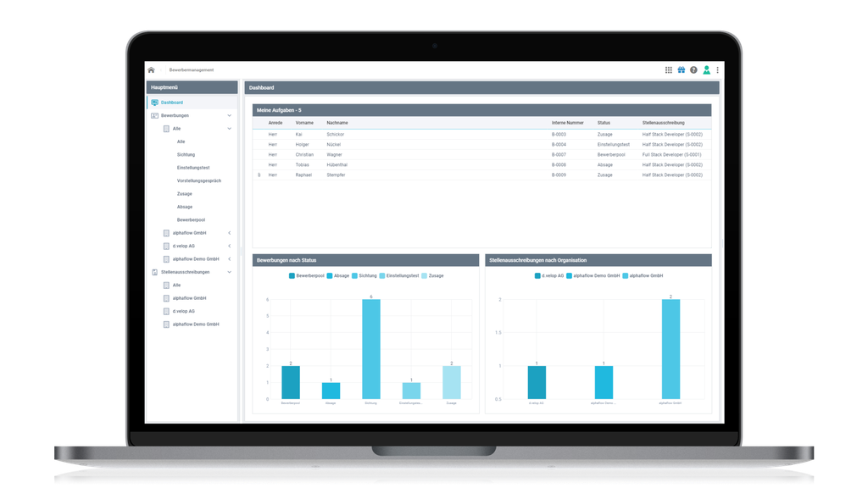Click "Full Stack Developer (S-0001)" cell
Image resolution: width=868 pixels, height=499 pixels.
(x=671, y=155)
